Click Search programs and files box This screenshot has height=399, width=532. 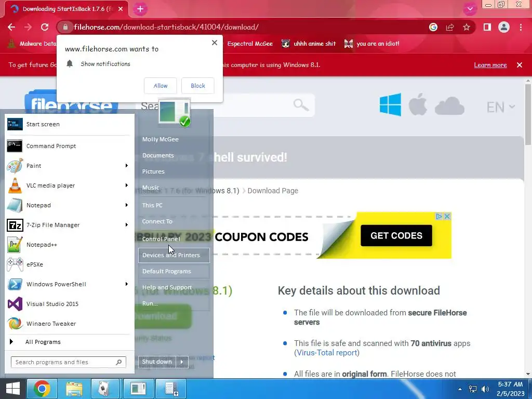(68, 362)
